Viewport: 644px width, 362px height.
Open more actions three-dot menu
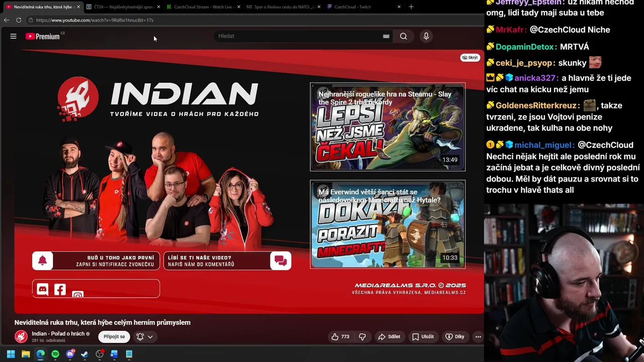click(478, 337)
